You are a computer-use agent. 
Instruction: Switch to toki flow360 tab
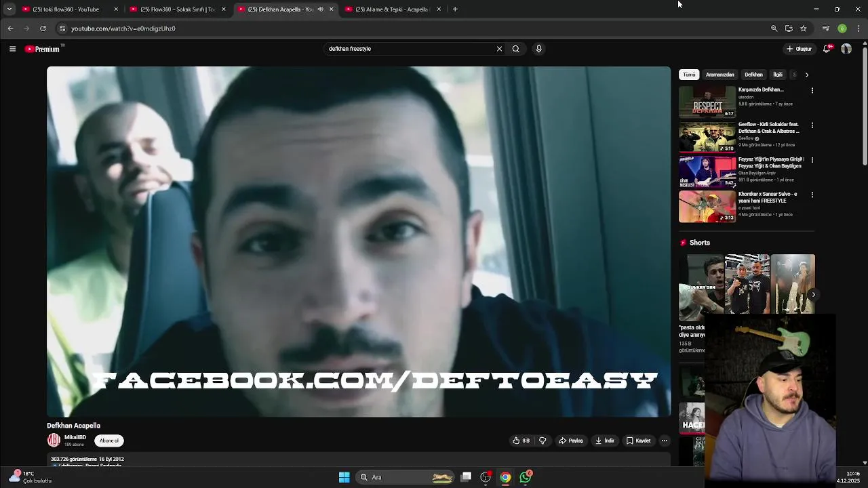pyautogui.click(x=65, y=9)
